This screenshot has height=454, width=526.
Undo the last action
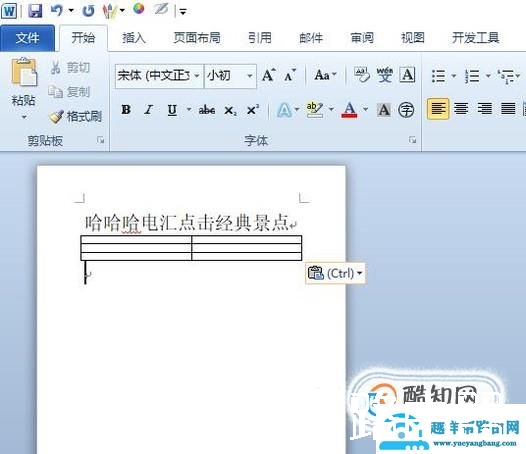[56, 10]
